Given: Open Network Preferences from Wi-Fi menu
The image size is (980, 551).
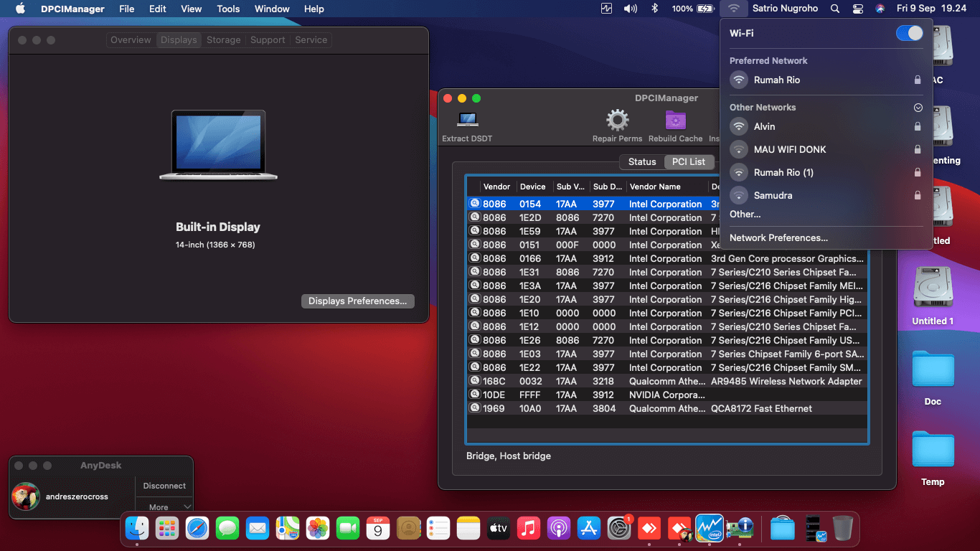Looking at the screenshot, I should click(778, 237).
